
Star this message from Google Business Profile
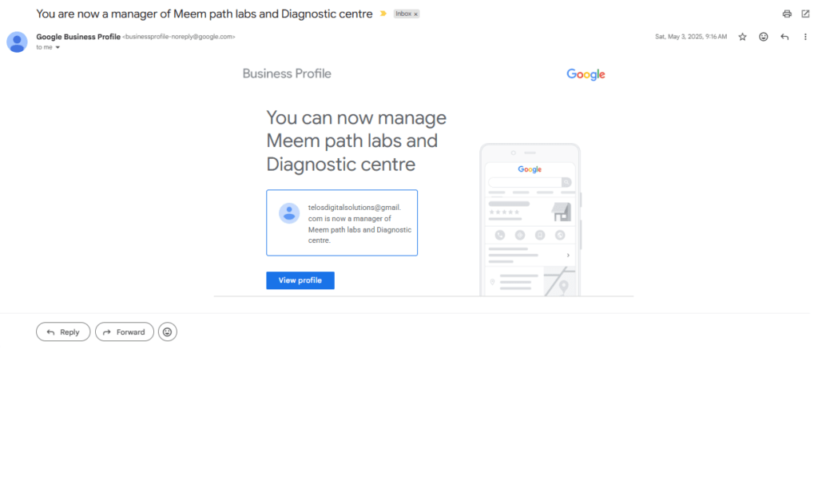(742, 37)
